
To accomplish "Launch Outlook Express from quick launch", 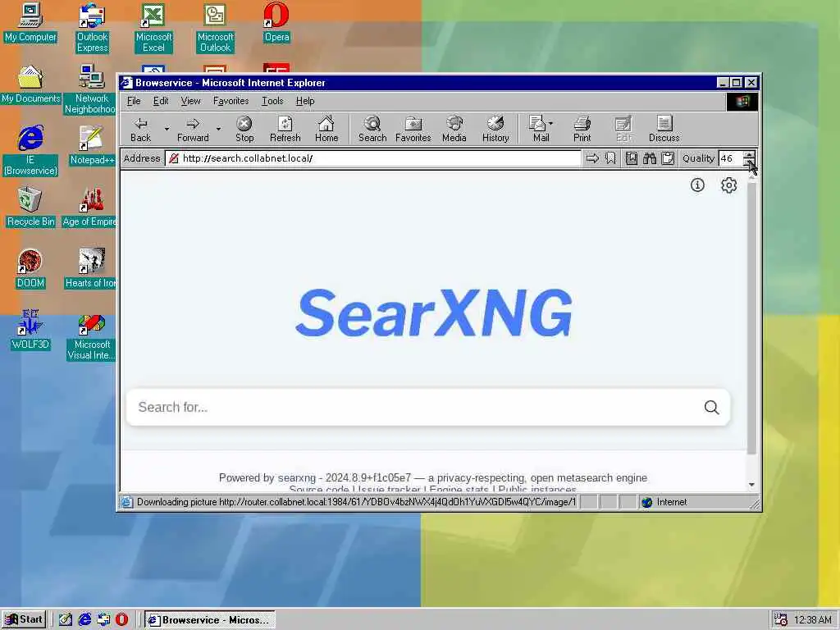I will (x=103, y=620).
